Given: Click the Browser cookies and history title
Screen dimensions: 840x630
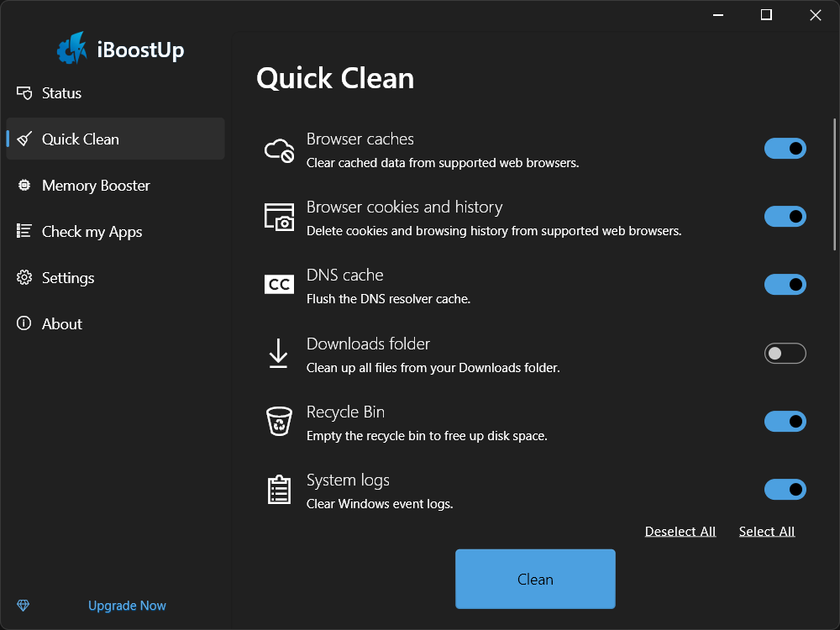Looking at the screenshot, I should pyautogui.click(x=405, y=207).
